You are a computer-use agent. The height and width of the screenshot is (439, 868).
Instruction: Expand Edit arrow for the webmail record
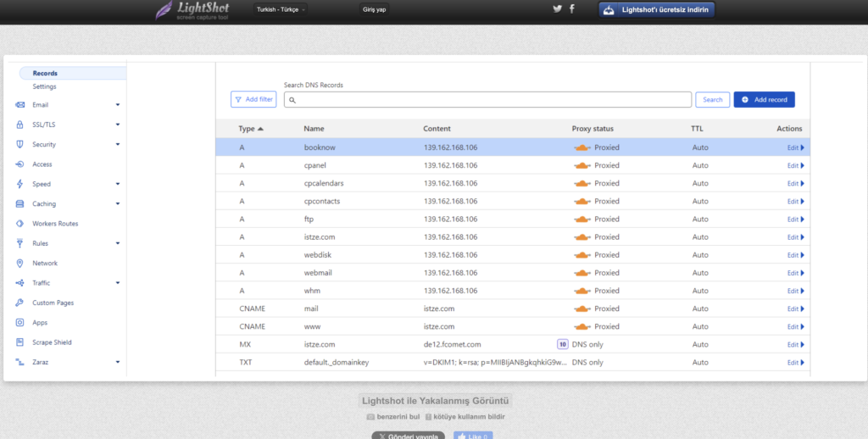[802, 273]
